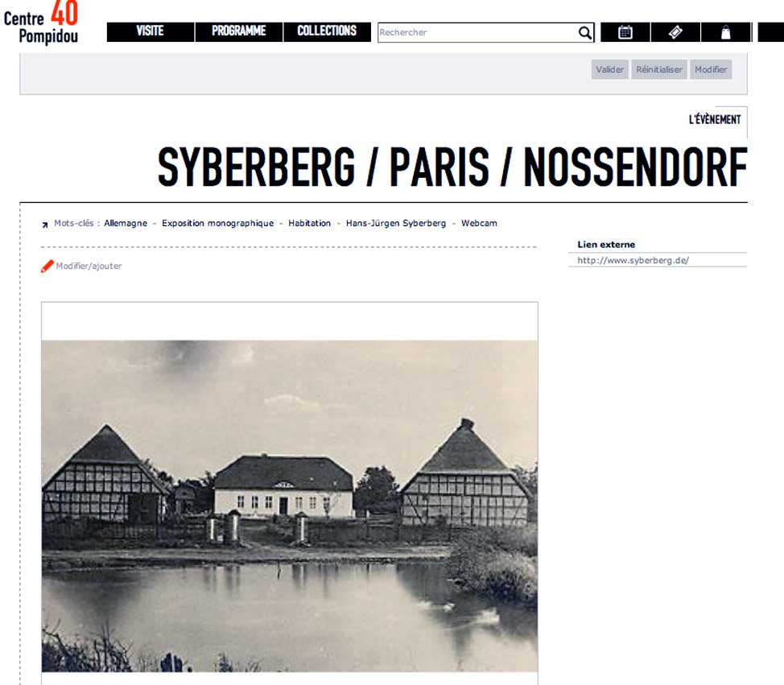
Task: Follow the Allemagne keyword link
Action: [126, 223]
